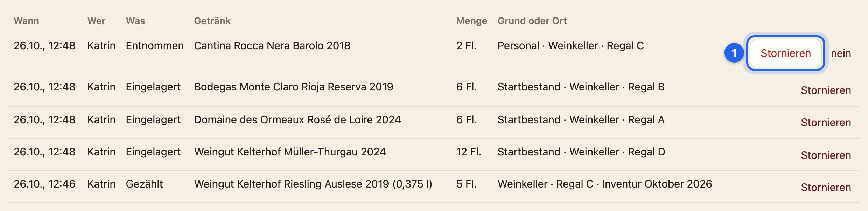Cancel the Müller-Thurgau 2024 booking
The image size is (868, 211).
click(x=826, y=155)
